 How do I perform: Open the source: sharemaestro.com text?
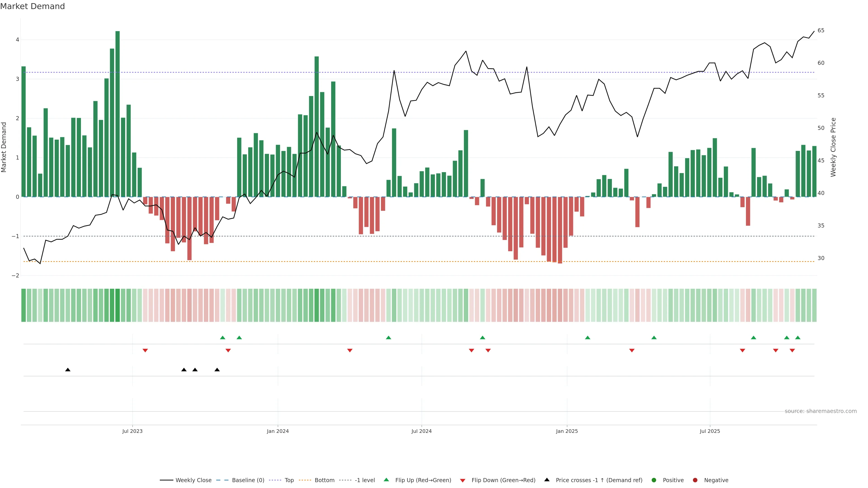(x=821, y=411)
